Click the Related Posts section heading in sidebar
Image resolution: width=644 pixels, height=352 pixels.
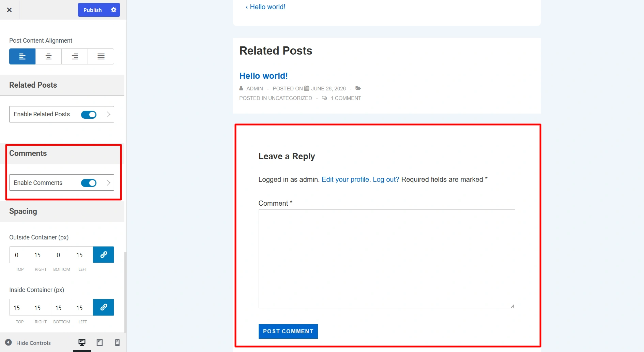point(33,85)
